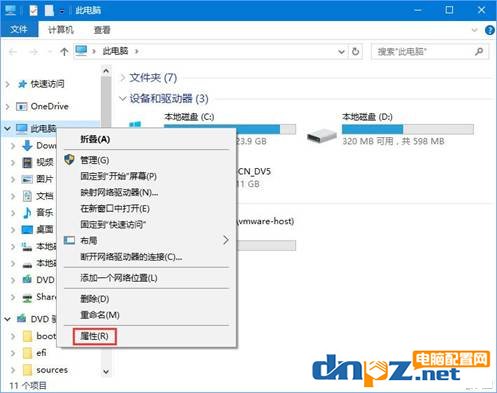Refresh the current location
Screen dimensions: 497x393
[x=355, y=52]
